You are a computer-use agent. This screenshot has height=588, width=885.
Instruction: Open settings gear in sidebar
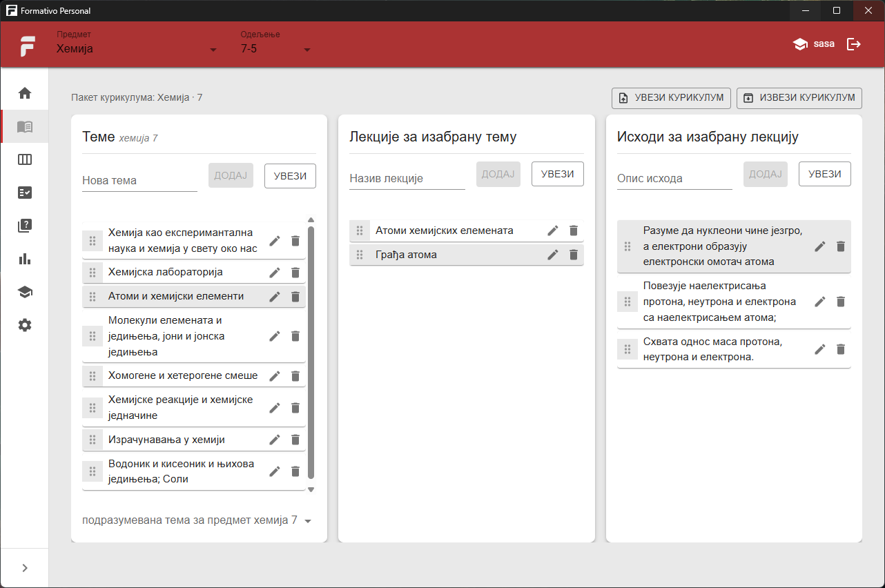click(x=25, y=325)
